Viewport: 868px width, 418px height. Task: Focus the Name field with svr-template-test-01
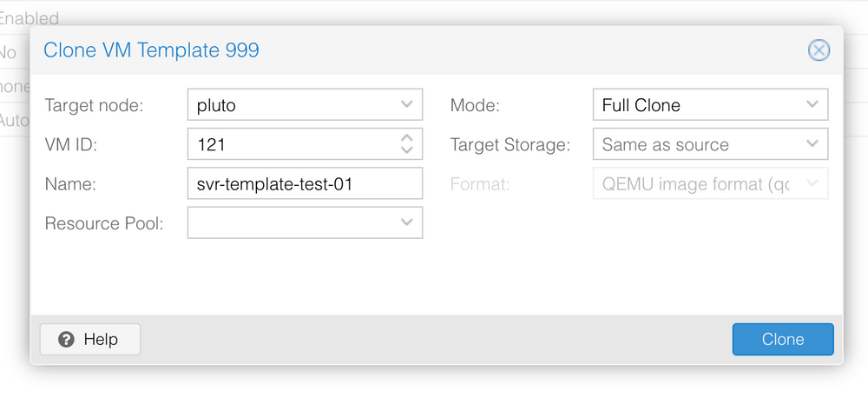pyautogui.click(x=304, y=183)
